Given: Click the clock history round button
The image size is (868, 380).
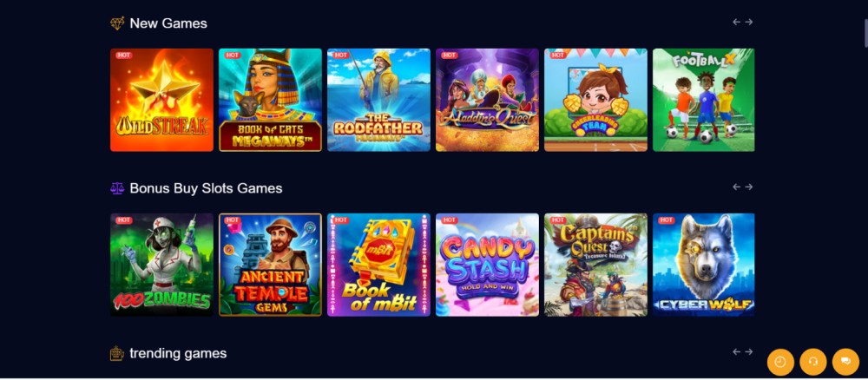Looking at the screenshot, I should (780, 362).
